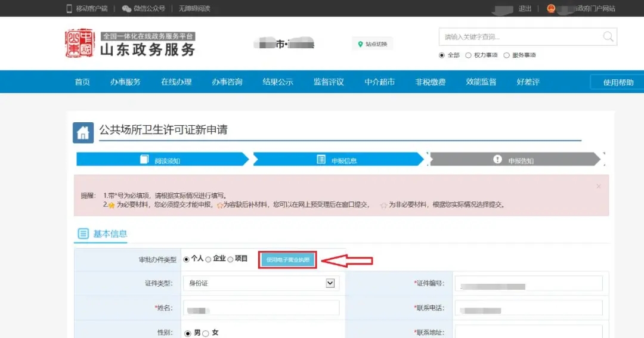The width and height of the screenshot is (644, 338).
Task: Click the 联系地址 input field
Action: 528,332
